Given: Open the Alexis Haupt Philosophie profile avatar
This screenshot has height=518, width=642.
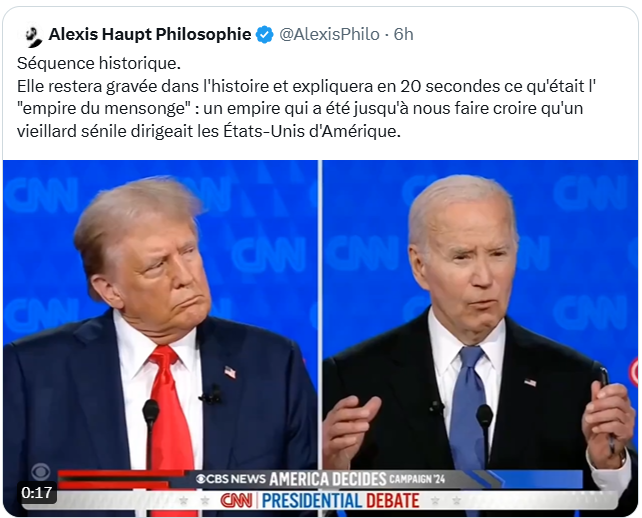Looking at the screenshot, I should click(x=33, y=36).
